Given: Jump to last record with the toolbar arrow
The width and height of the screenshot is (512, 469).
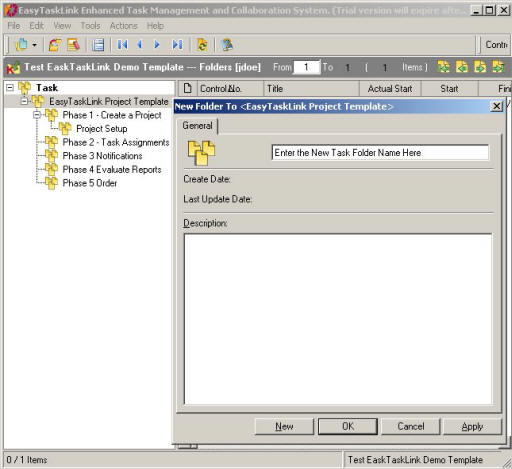Looking at the screenshot, I should [x=177, y=45].
